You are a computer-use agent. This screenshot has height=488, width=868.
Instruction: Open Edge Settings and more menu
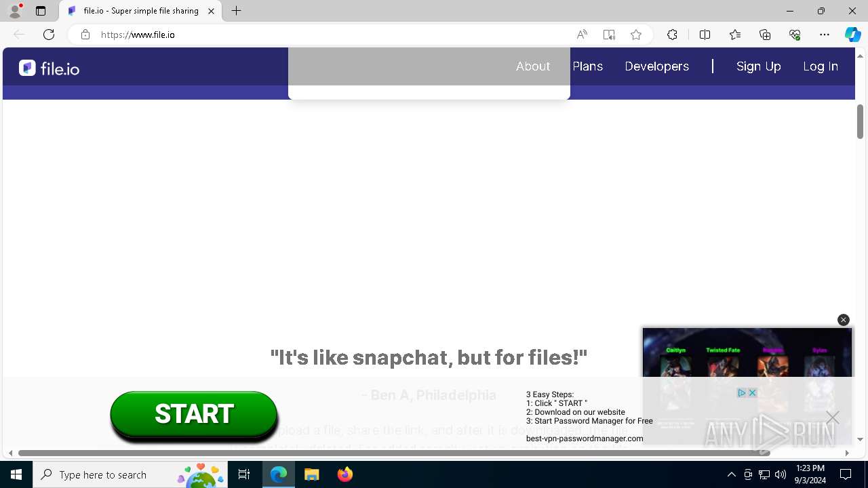(x=825, y=35)
